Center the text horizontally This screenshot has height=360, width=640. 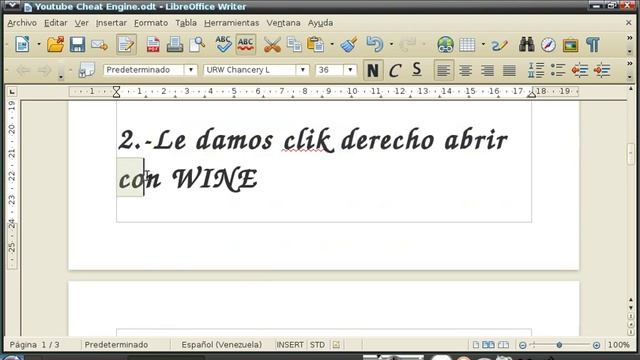coord(465,70)
